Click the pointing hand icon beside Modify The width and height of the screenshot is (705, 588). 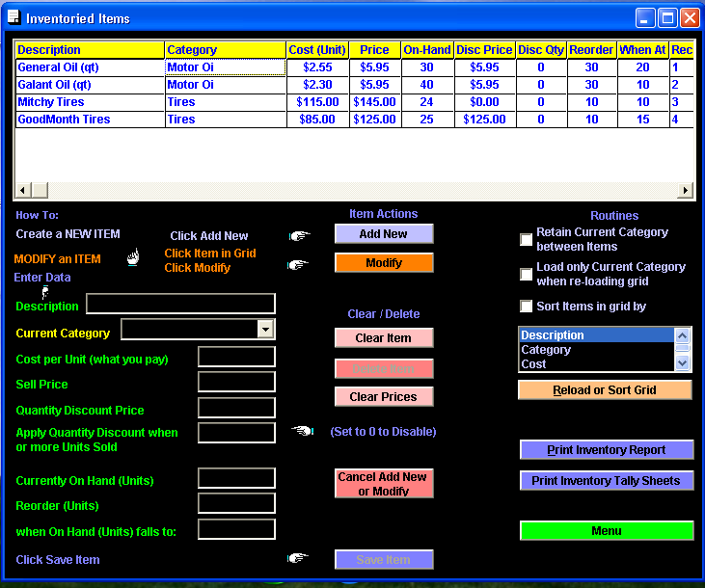pyautogui.click(x=298, y=265)
